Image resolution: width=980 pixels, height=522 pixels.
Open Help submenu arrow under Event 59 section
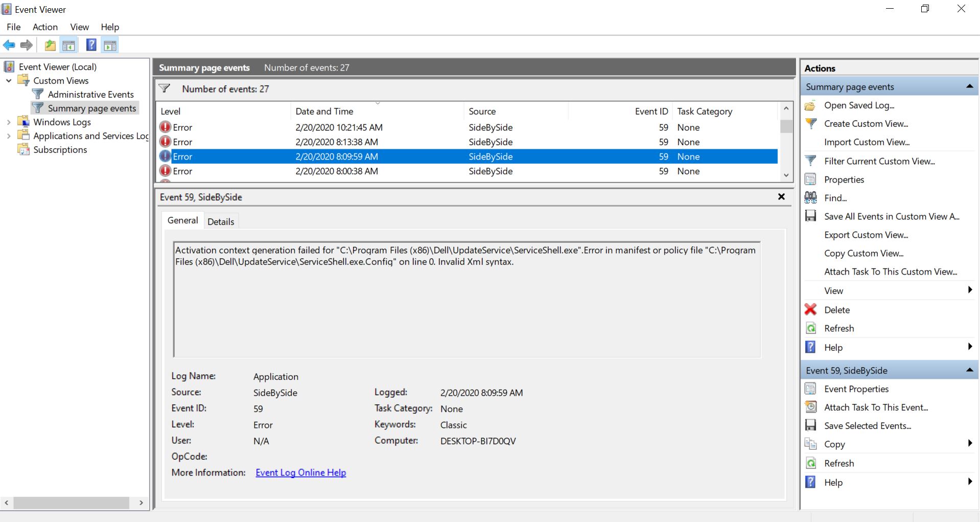(x=970, y=482)
